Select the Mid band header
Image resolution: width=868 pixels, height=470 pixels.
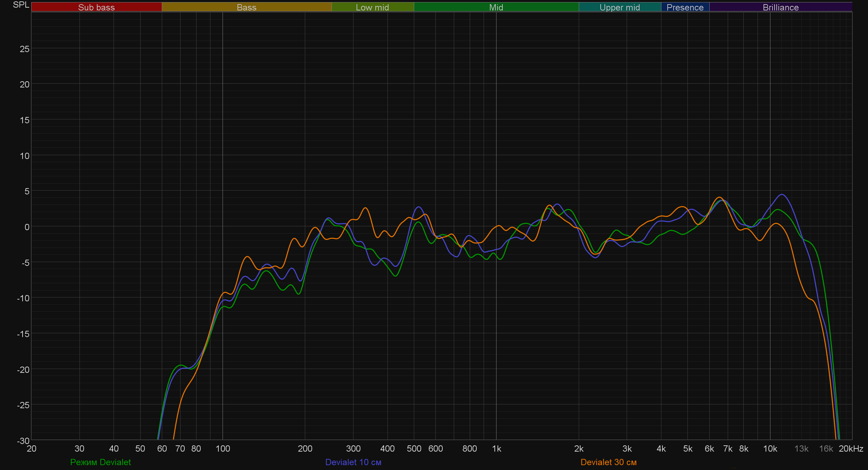tap(496, 7)
